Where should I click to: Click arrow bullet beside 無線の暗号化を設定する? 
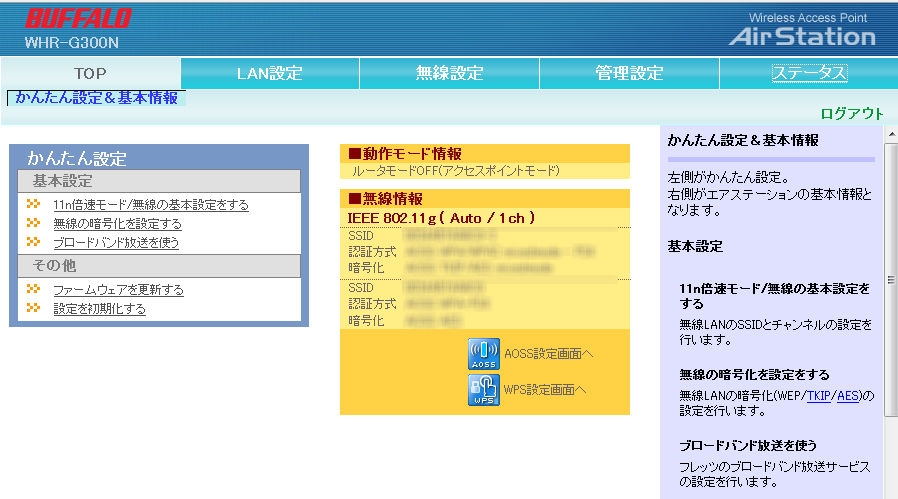pyautogui.click(x=33, y=223)
